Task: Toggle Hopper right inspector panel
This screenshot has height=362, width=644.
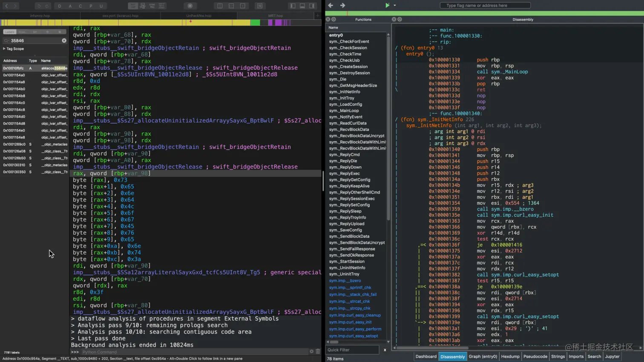Action: (312, 6)
